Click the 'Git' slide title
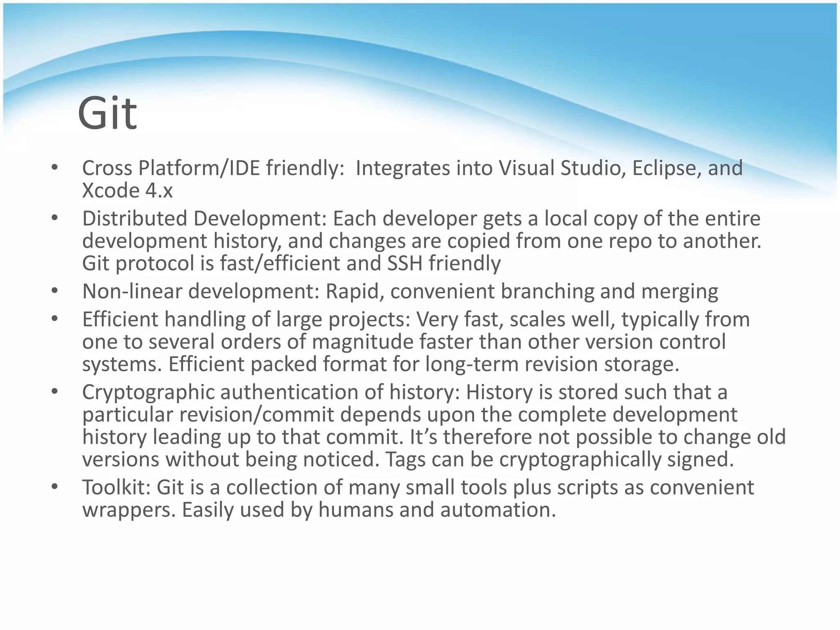This screenshot has height=630, width=840. [x=107, y=113]
